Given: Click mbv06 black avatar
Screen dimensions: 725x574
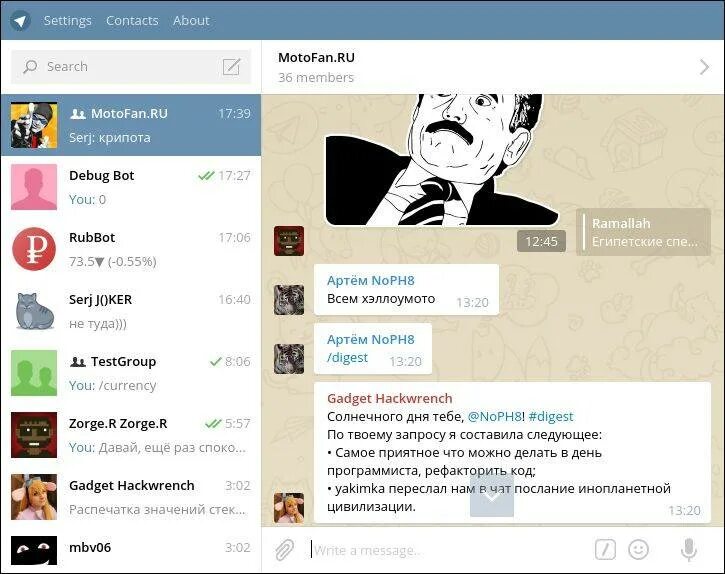Looking at the screenshot, I should (x=34, y=550).
